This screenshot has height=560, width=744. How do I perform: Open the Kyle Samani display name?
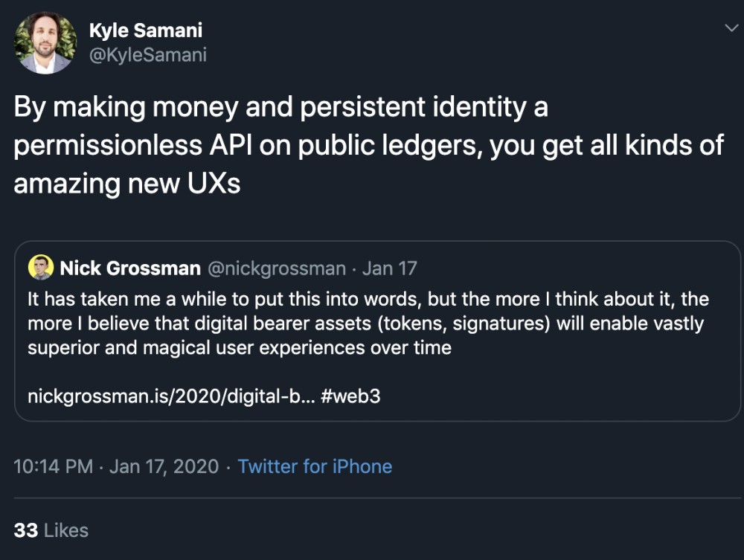click(x=146, y=30)
